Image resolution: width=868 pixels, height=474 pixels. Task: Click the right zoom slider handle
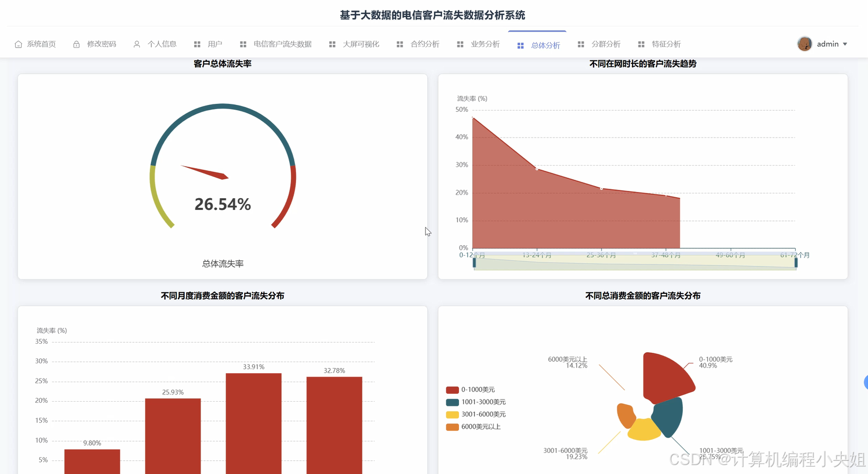click(796, 262)
